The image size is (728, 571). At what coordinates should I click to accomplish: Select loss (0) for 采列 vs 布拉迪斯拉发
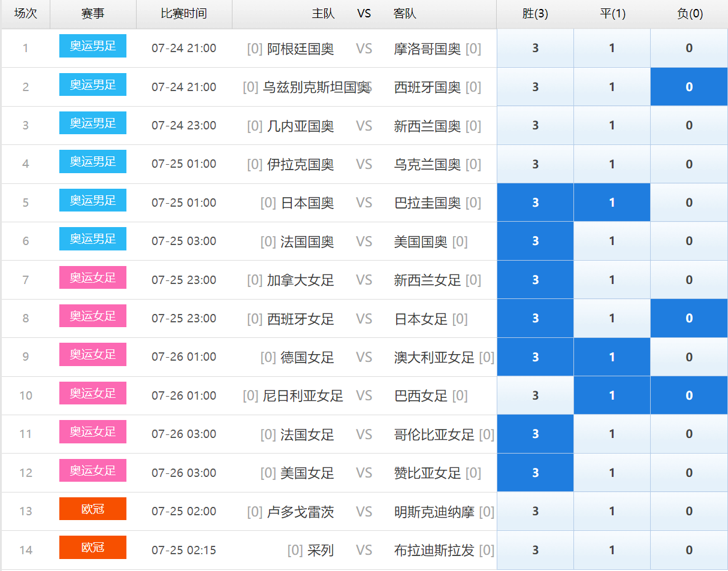coord(689,550)
